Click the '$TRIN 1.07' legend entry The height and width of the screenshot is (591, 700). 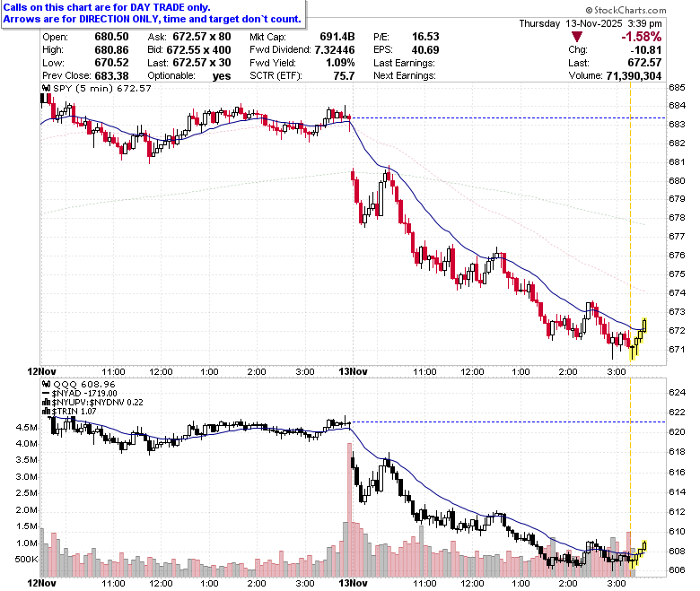pyautogui.click(x=74, y=412)
